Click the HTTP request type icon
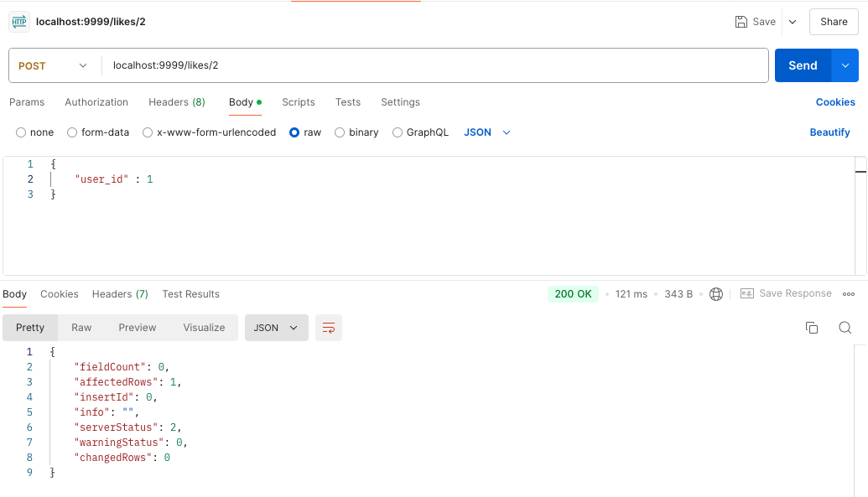 point(19,22)
